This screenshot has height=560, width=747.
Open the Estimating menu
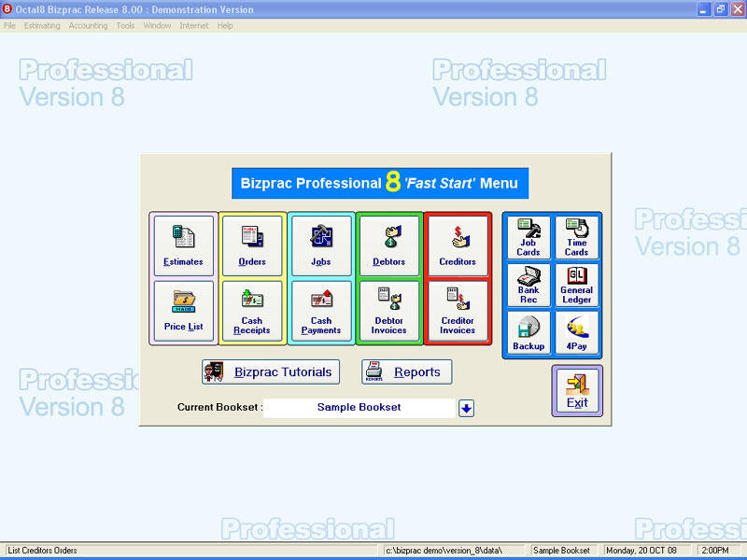42,26
